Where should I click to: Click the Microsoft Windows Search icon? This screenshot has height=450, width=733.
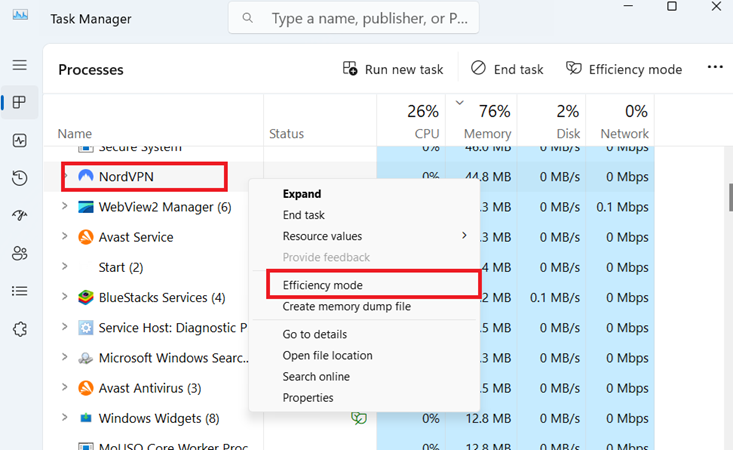coord(86,358)
